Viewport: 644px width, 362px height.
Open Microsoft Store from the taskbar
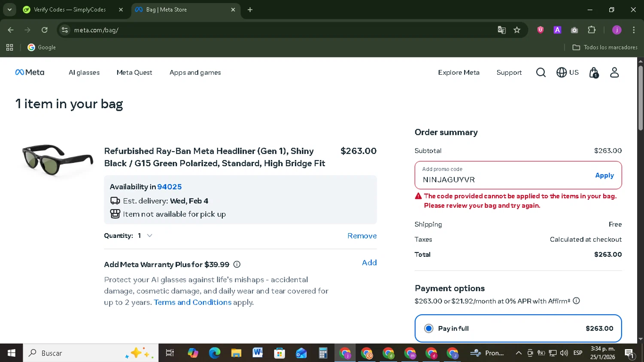pos(279,353)
